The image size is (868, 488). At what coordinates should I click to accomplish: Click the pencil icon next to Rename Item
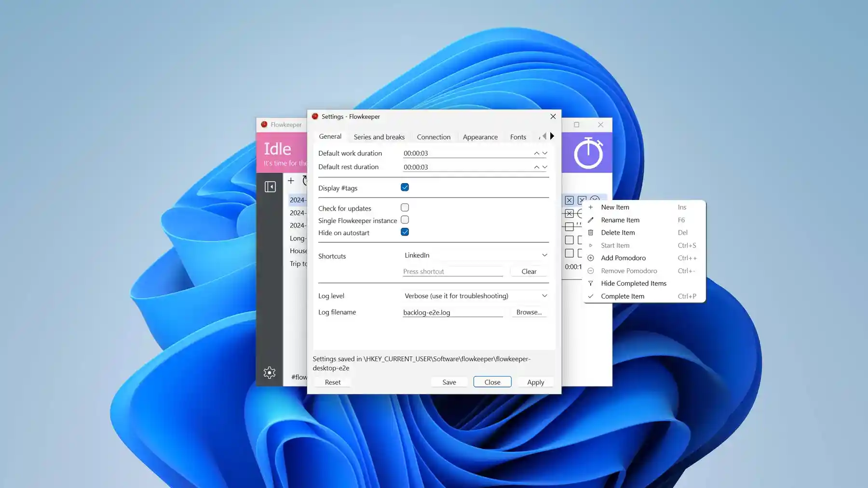point(590,220)
